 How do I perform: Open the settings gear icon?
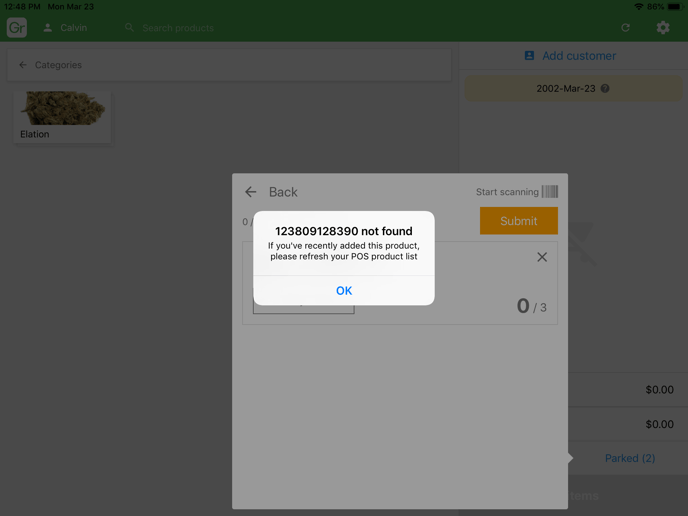[x=663, y=28]
